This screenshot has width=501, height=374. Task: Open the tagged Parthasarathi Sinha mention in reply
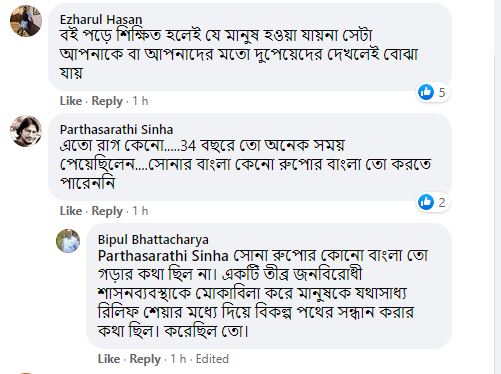pyautogui.click(x=163, y=256)
